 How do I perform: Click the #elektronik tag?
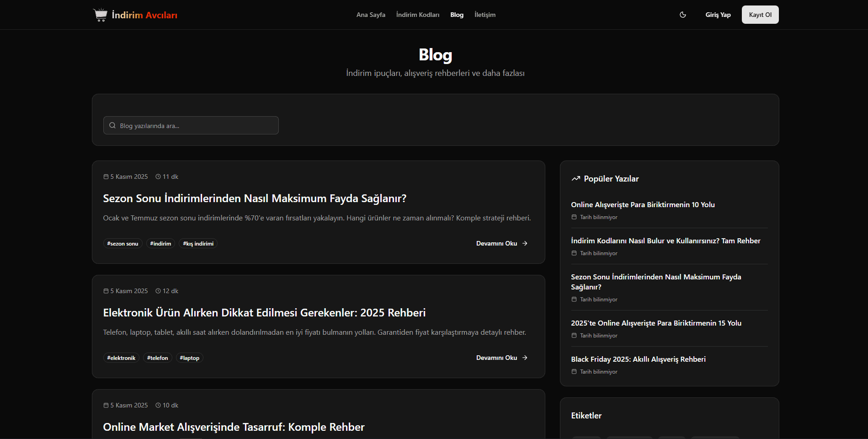121,358
